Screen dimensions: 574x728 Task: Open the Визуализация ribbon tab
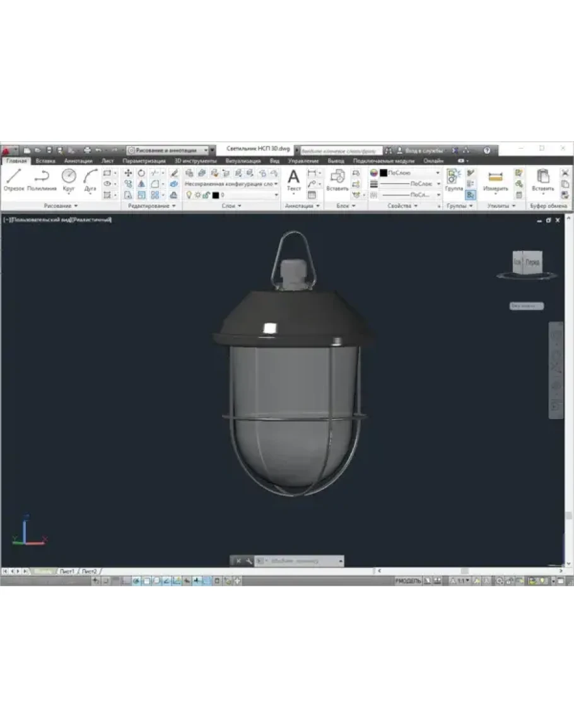click(242, 161)
